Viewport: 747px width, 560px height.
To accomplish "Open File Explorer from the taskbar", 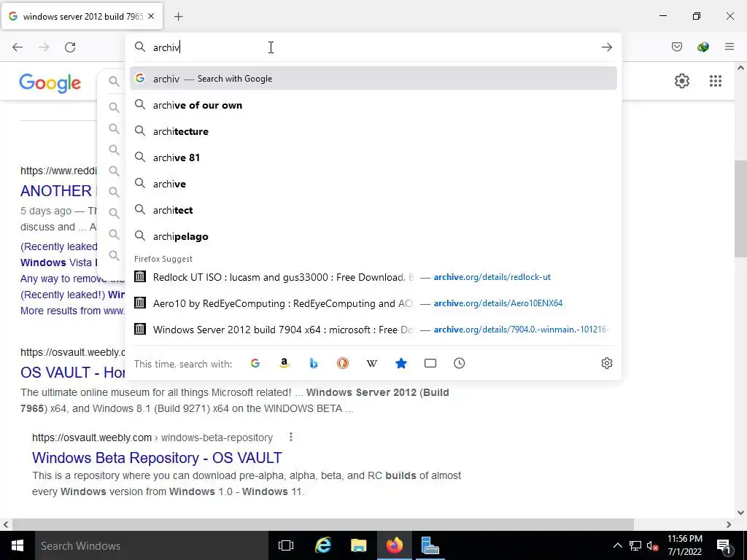I will tap(359, 545).
